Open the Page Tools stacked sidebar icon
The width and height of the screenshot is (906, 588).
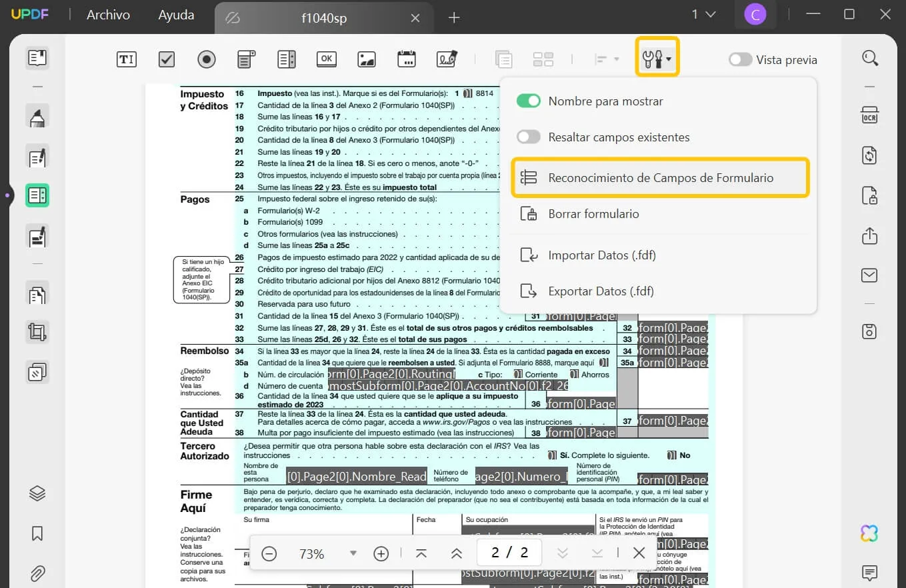point(37,371)
